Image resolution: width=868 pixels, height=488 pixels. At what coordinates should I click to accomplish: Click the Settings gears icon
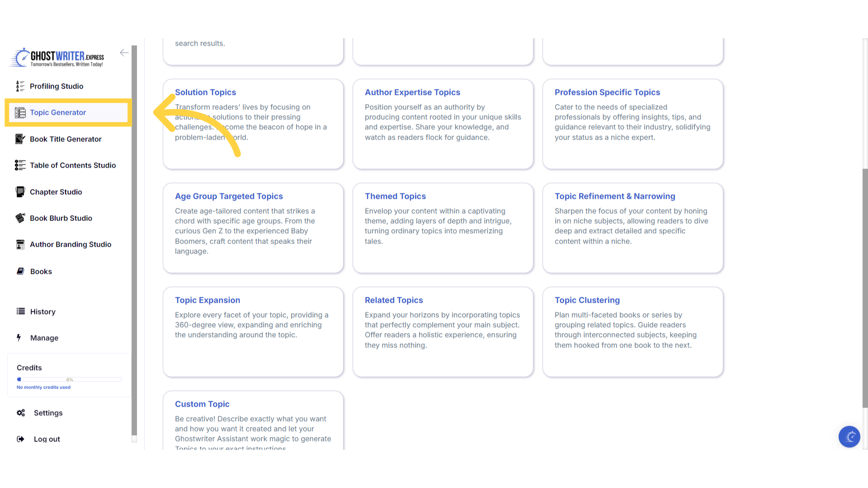[21, 413]
